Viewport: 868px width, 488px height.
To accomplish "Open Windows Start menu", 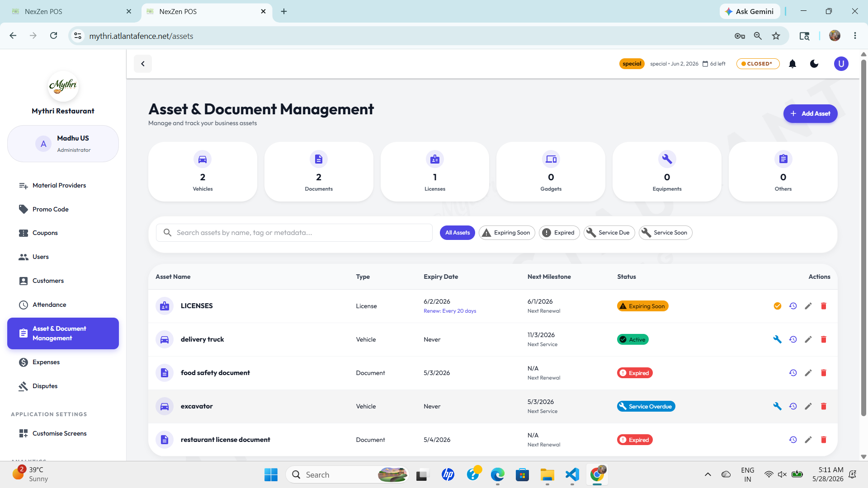I will point(271,474).
